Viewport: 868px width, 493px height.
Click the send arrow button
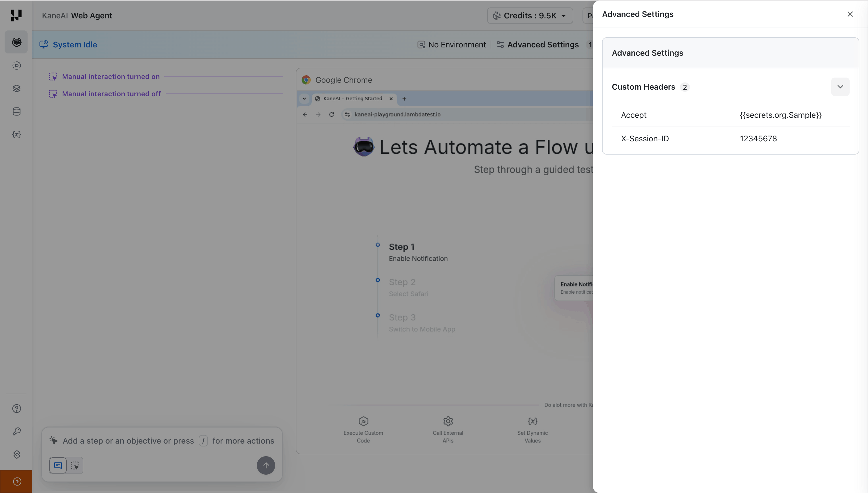(266, 465)
